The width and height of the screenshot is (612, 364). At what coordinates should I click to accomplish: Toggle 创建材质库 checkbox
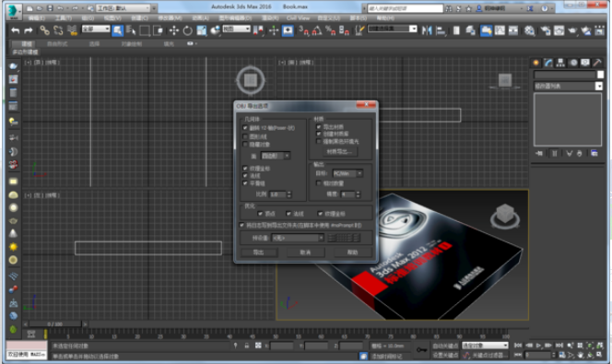coord(319,134)
